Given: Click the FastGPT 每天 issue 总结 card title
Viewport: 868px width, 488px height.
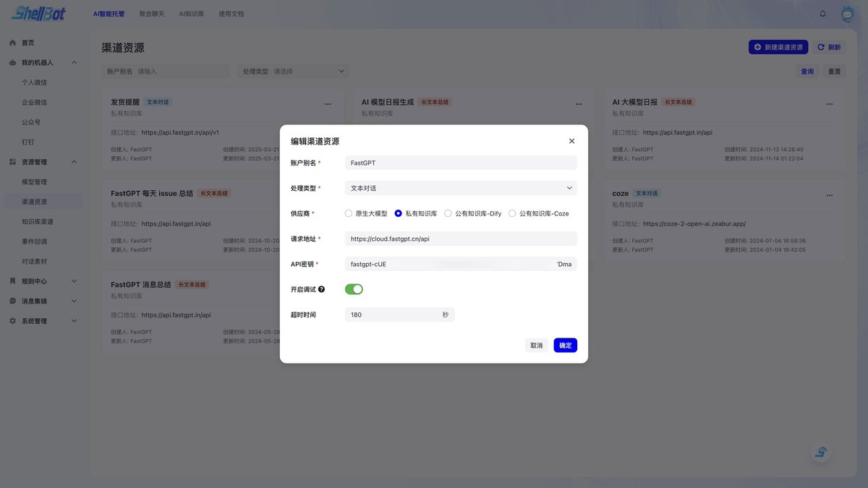Looking at the screenshot, I should point(152,193).
